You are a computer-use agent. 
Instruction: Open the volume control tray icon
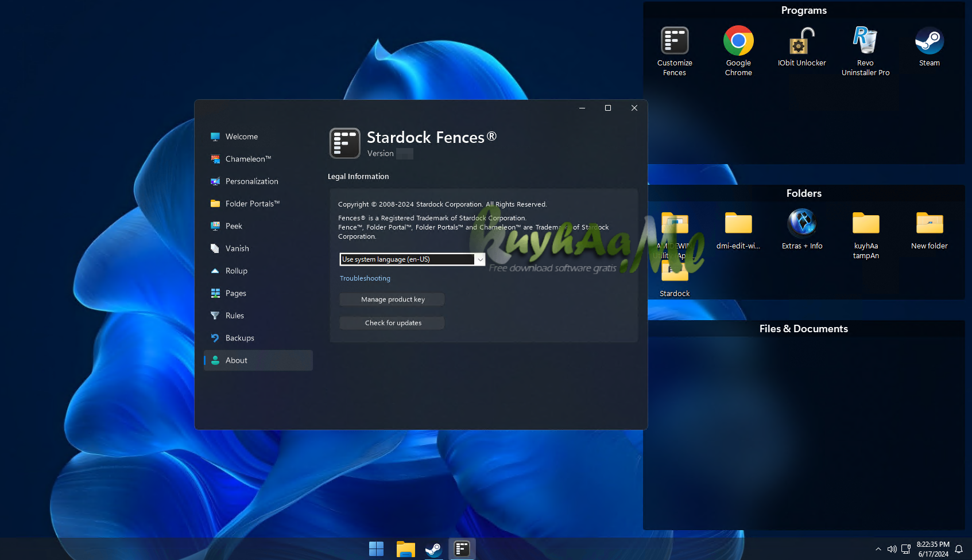tap(892, 549)
